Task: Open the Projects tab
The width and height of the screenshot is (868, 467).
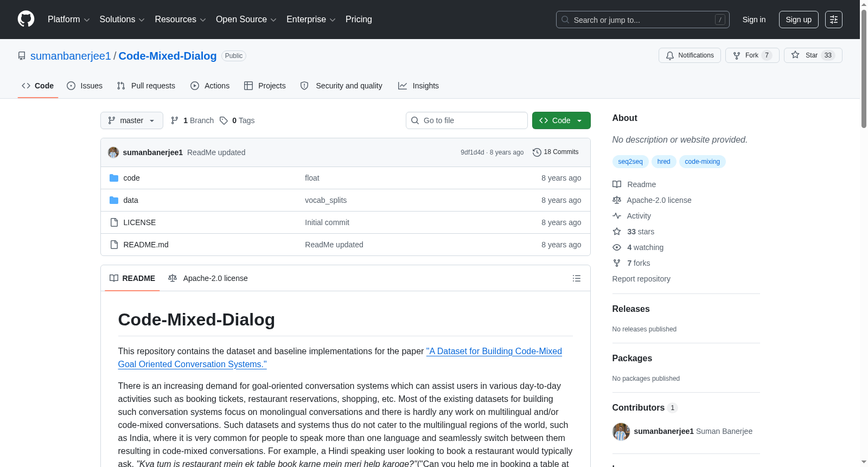Action: 265,86
